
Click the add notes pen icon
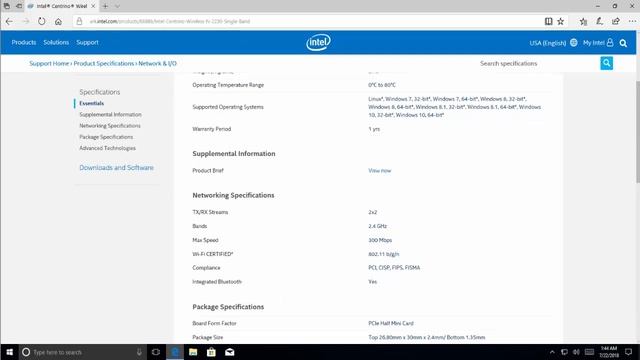coord(599,21)
